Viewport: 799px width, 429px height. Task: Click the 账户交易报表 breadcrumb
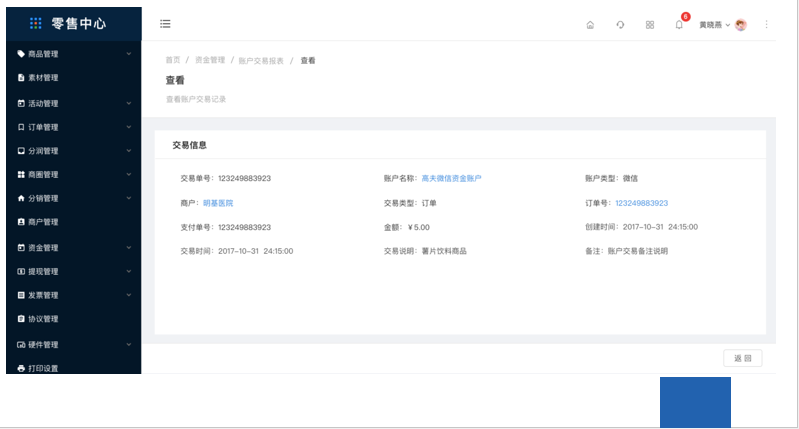point(261,61)
